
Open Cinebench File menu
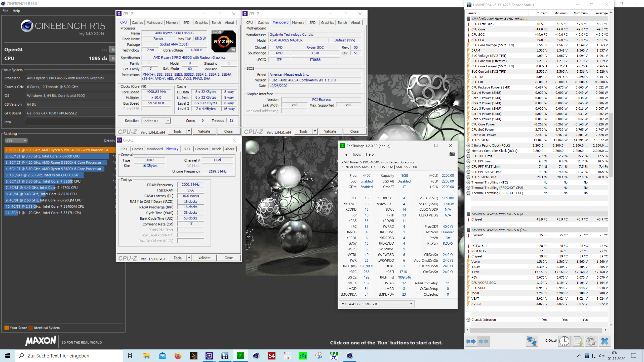pos(5,11)
